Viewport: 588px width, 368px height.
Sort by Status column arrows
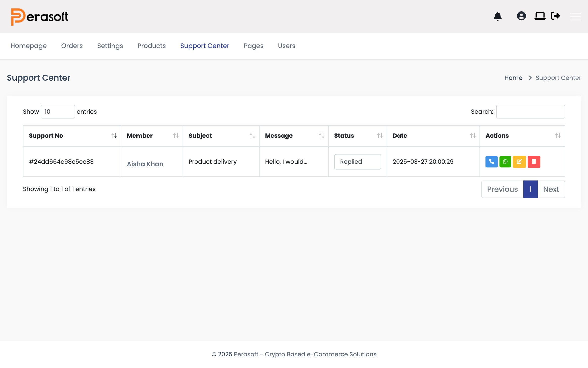coord(380,136)
